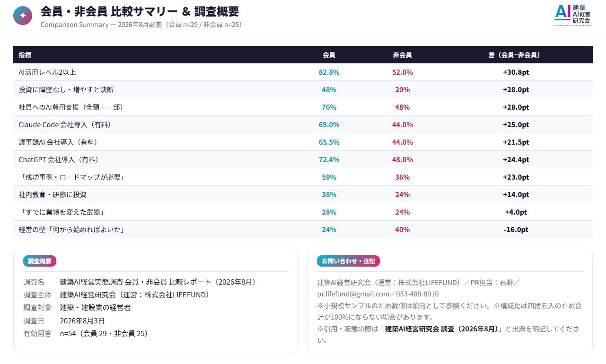
Task: Click the +30.8pt difference value
Action: tap(516, 72)
